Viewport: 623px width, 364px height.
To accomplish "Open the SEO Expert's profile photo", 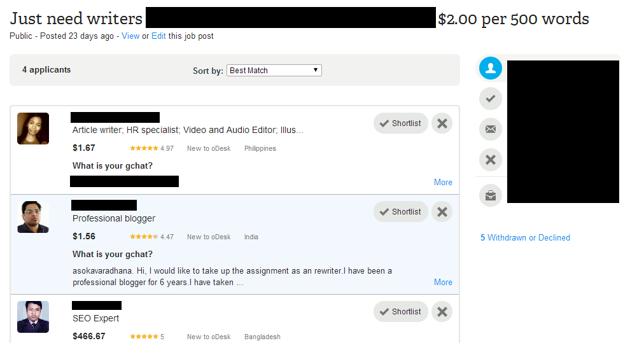I will pos(33,317).
